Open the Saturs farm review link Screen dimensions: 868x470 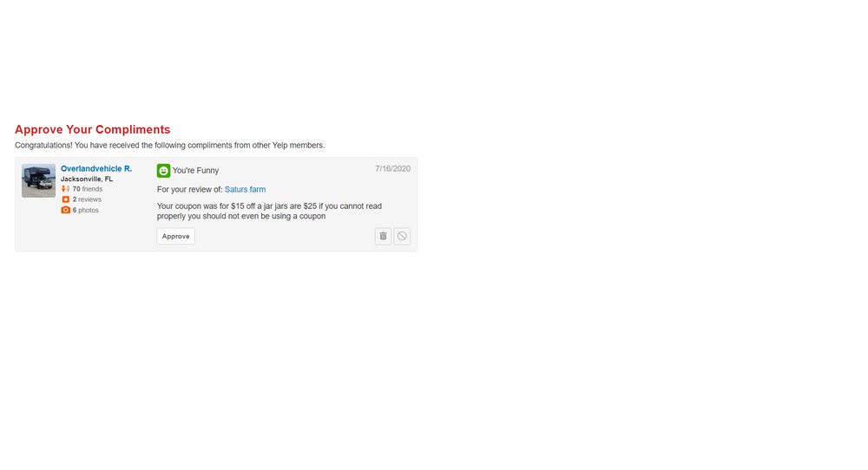[x=245, y=189]
